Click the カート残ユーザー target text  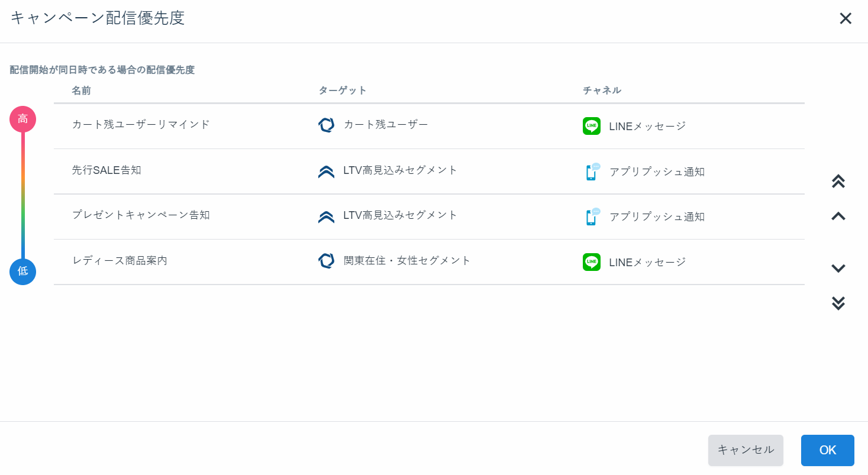pyautogui.click(x=386, y=125)
